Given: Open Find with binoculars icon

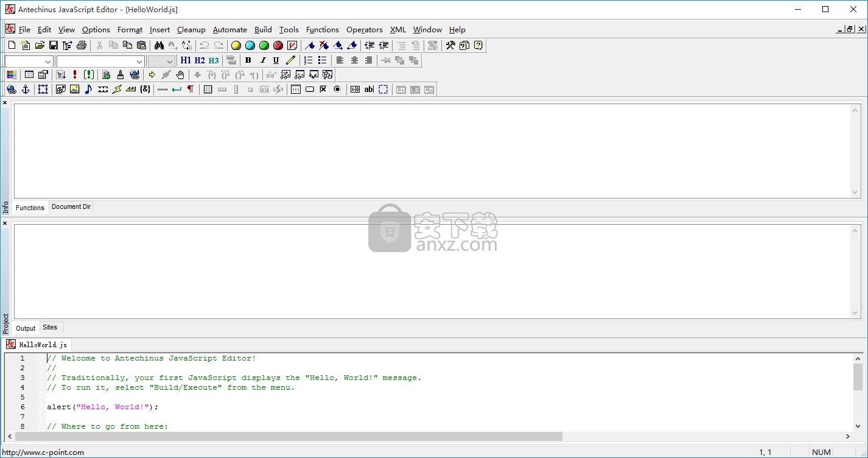Looking at the screenshot, I should (x=159, y=45).
